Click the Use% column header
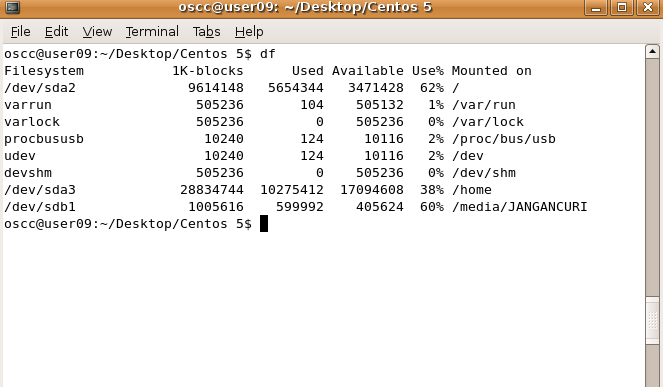This screenshot has height=387, width=663. (x=428, y=71)
